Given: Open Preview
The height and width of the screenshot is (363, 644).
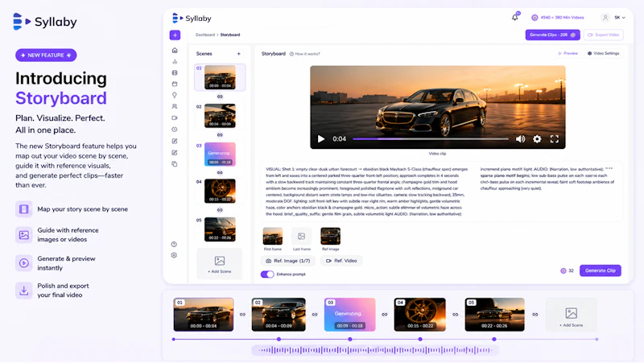Looking at the screenshot, I should (x=568, y=53).
